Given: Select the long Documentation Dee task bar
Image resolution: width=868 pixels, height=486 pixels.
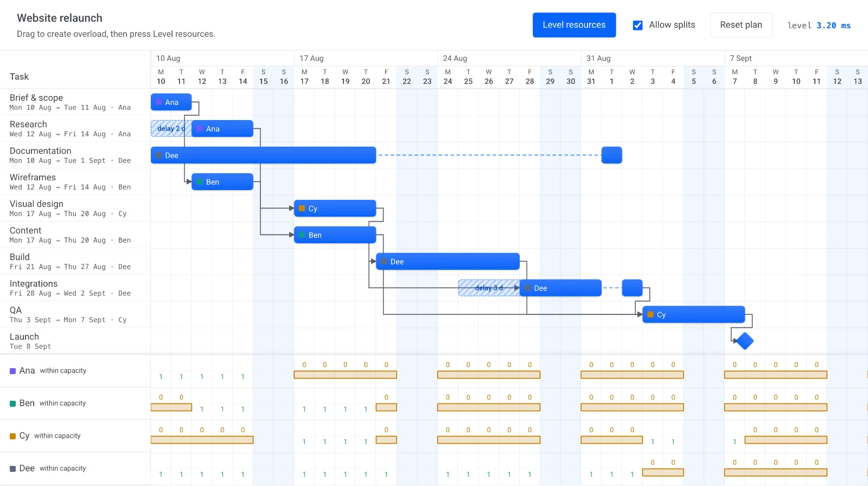Looking at the screenshot, I should [x=263, y=155].
